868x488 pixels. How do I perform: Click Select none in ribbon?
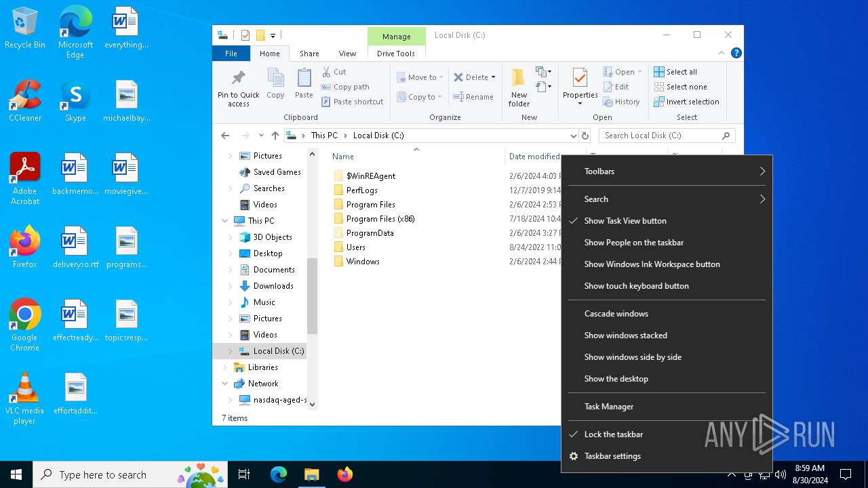(x=680, y=87)
